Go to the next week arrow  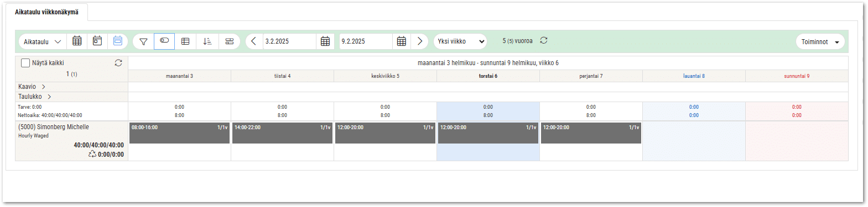point(420,41)
